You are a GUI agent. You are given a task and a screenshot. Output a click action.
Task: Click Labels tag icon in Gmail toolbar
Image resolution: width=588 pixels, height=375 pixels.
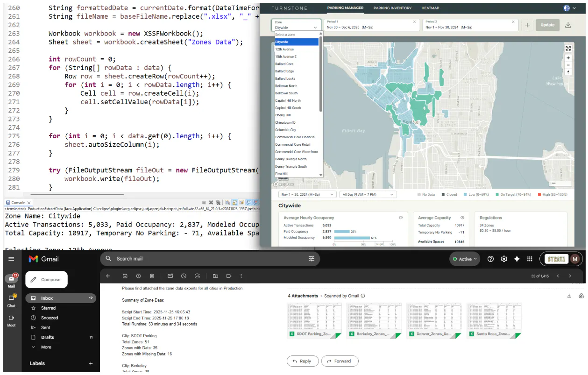[229, 276]
